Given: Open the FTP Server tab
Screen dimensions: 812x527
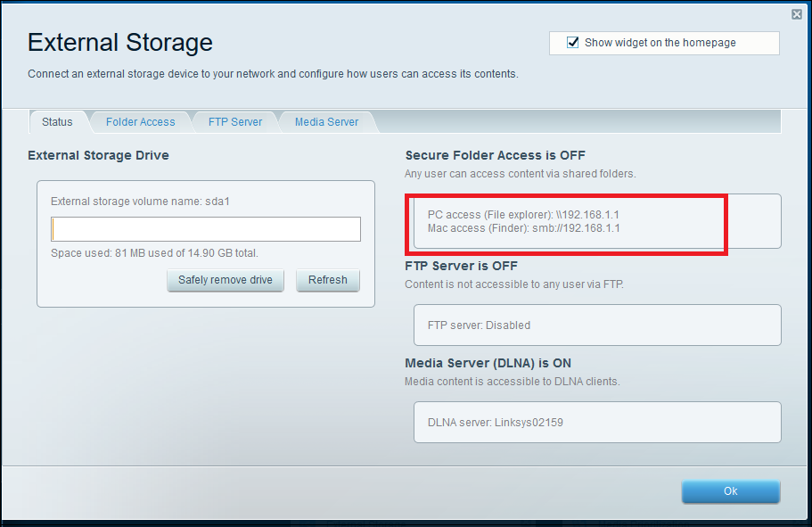Looking at the screenshot, I should tap(234, 121).
